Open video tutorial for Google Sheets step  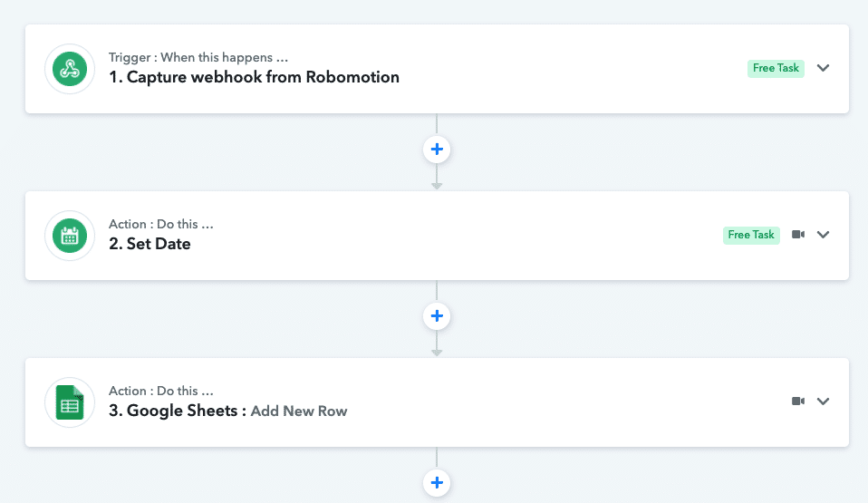point(797,401)
